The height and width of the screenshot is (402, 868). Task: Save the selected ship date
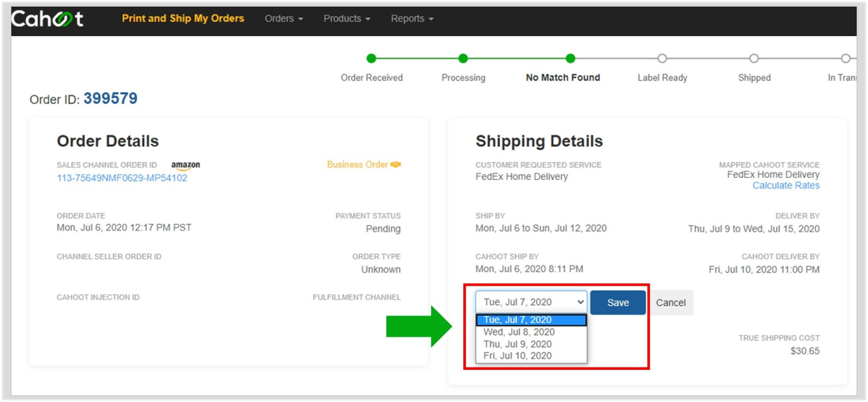618,303
